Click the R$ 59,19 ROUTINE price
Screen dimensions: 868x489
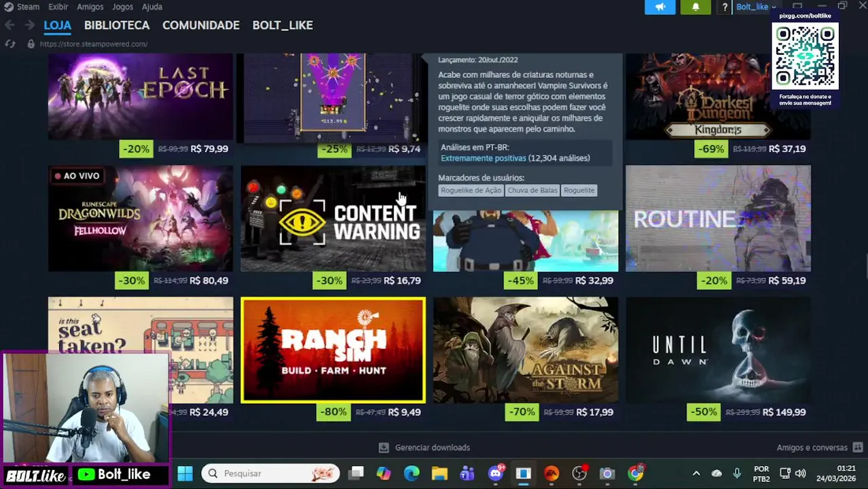(x=787, y=280)
